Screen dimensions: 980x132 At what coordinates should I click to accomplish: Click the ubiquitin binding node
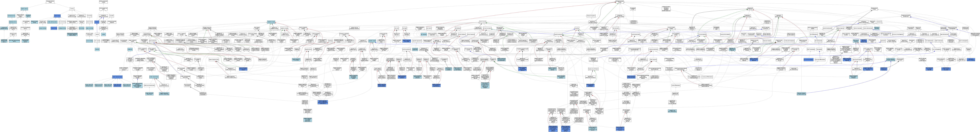pyautogui.click(x=43, y=28)
